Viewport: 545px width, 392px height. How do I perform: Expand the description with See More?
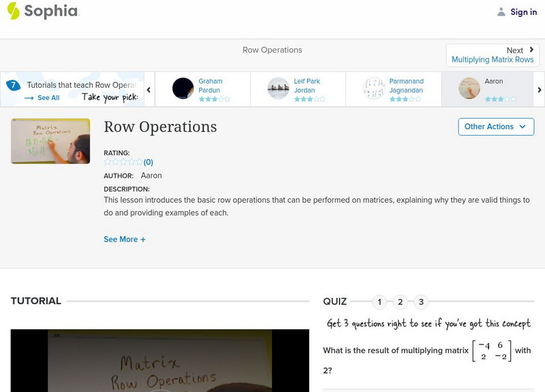(x=125, y=239)
